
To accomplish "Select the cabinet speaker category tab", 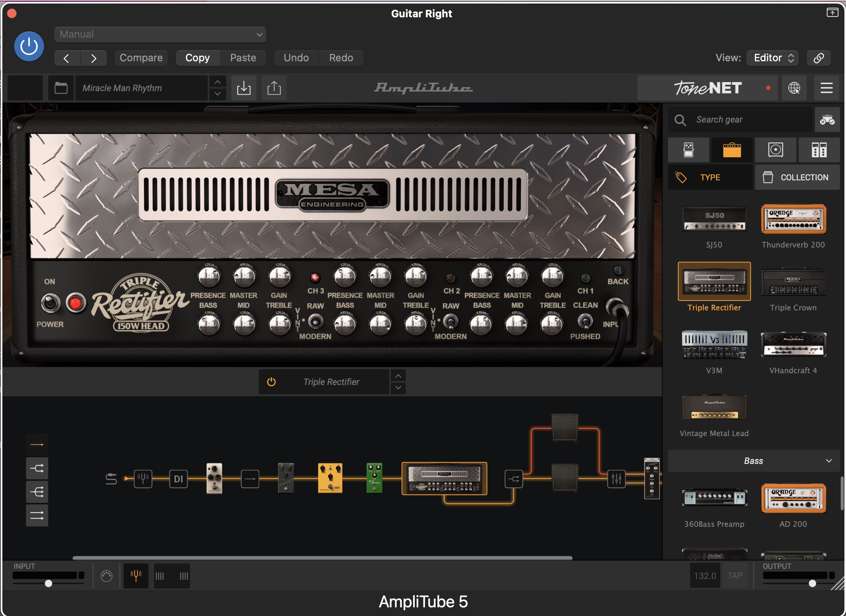I will point(776,150).
